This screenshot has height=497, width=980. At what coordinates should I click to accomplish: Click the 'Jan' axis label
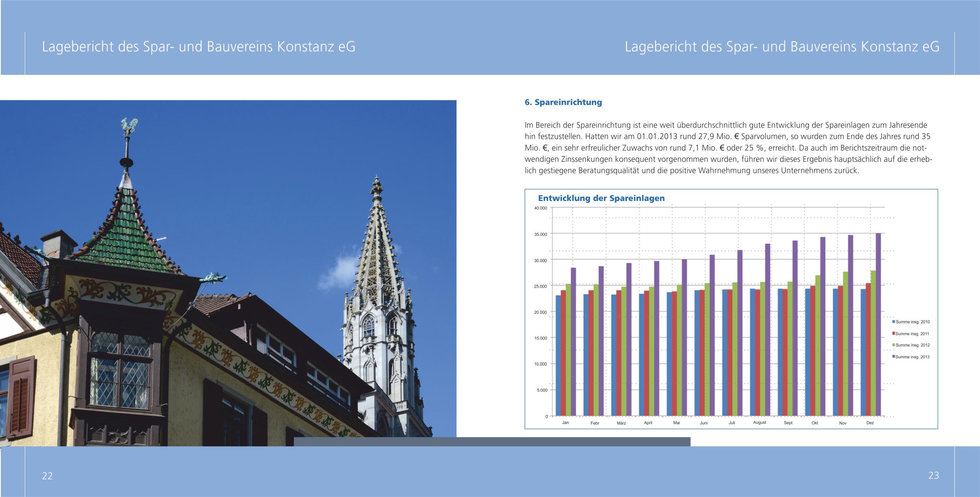pos(565,423)
